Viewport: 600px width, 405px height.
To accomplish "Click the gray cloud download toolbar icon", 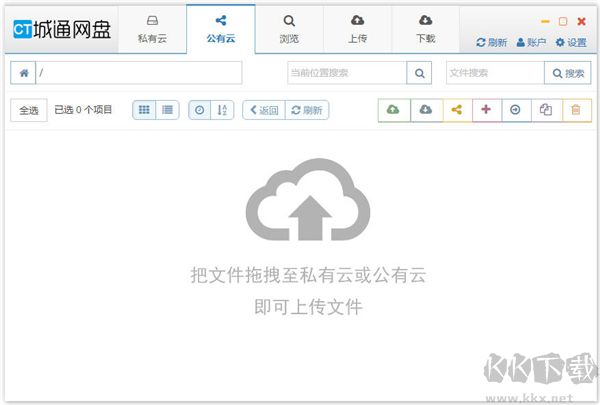I will [x=425, y=110].
